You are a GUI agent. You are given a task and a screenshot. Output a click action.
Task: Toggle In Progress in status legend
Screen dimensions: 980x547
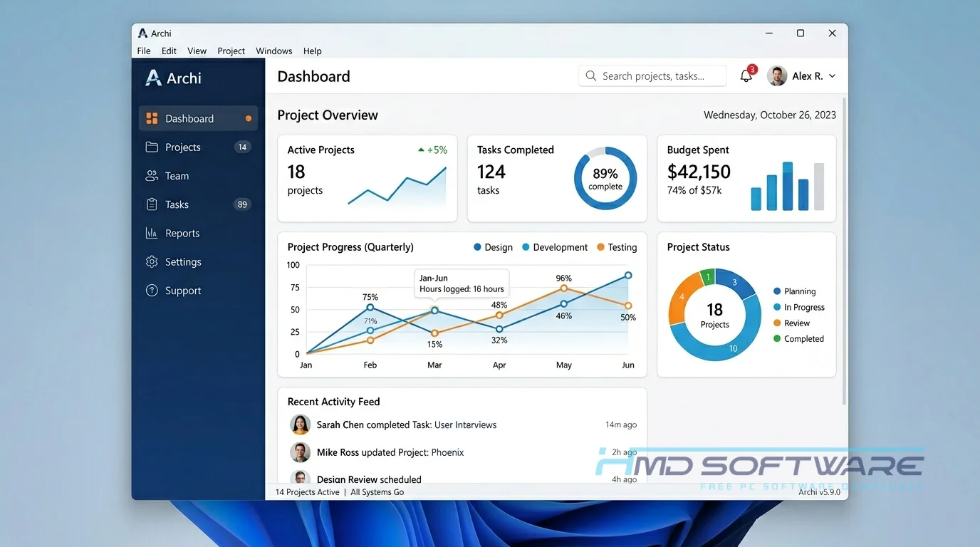[x=798, y=307]
